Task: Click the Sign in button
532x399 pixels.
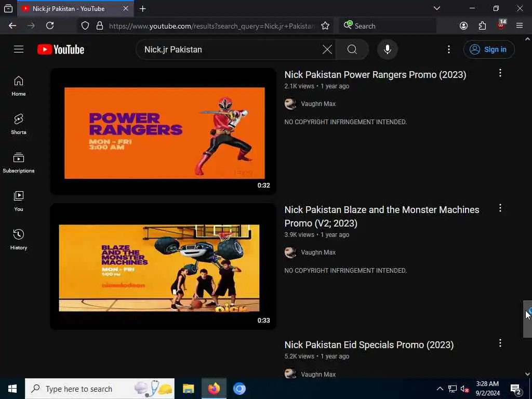Action: [489, 49]
